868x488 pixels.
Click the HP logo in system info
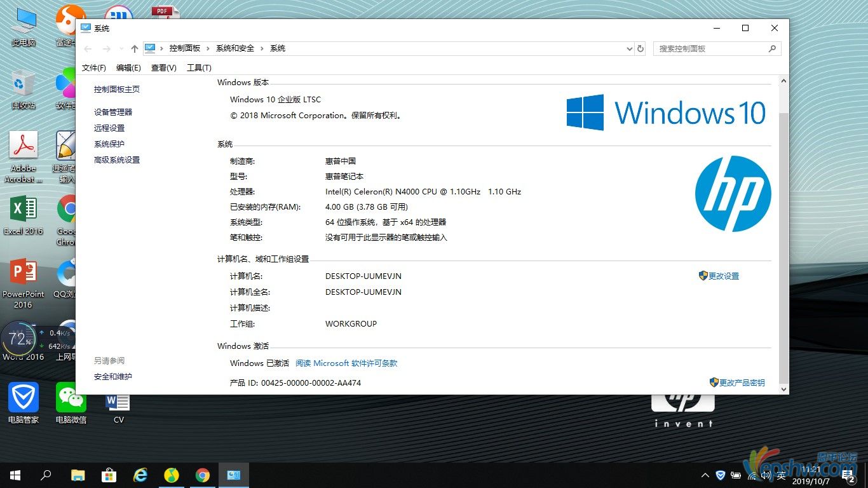pos(733,194)
